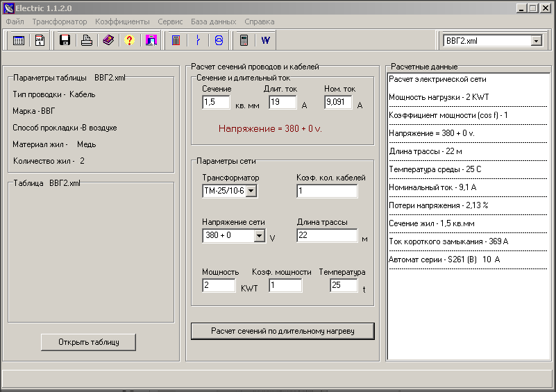This screenshot has height=392, width=556.
Task: Click the Длина трассы input field
Action: coord(326,236)
